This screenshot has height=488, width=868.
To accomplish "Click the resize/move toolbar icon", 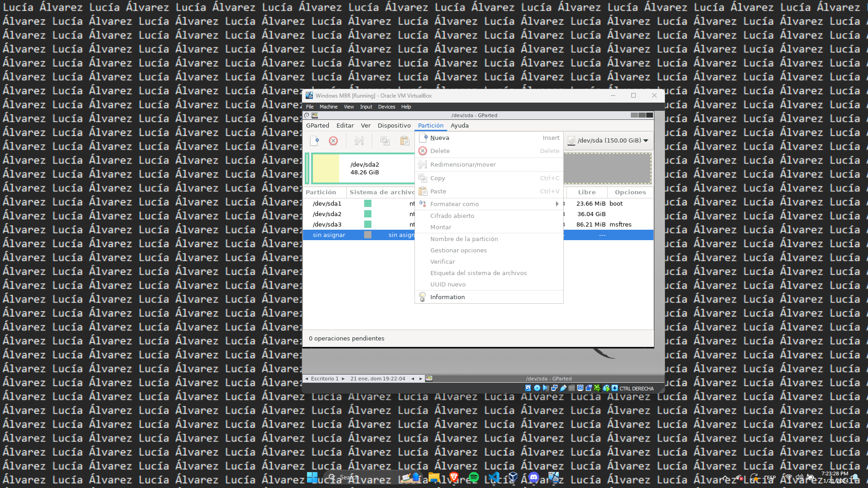I will click(x=359, y=141).
